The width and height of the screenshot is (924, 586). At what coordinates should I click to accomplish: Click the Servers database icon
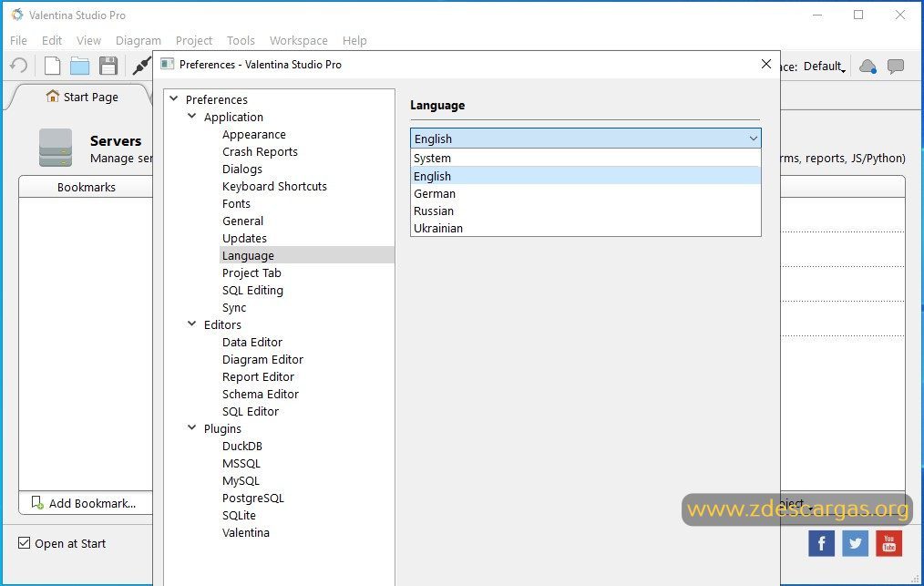56,148
